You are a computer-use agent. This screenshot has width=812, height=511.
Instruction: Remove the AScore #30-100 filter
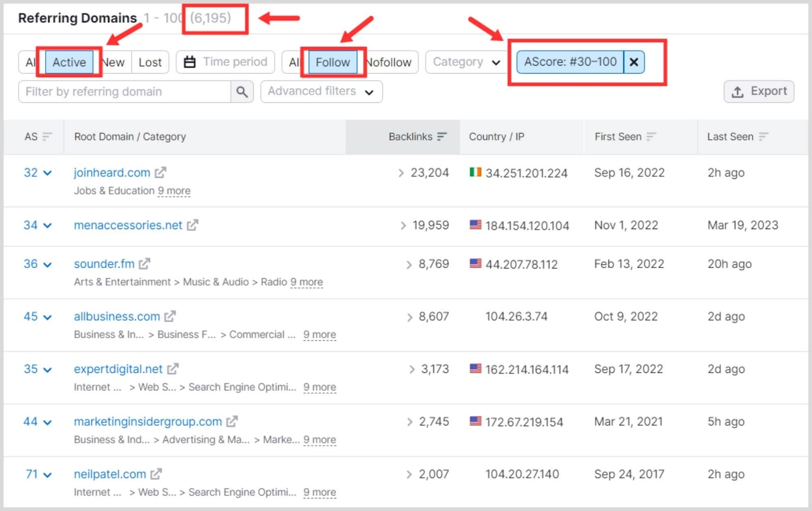634,62
